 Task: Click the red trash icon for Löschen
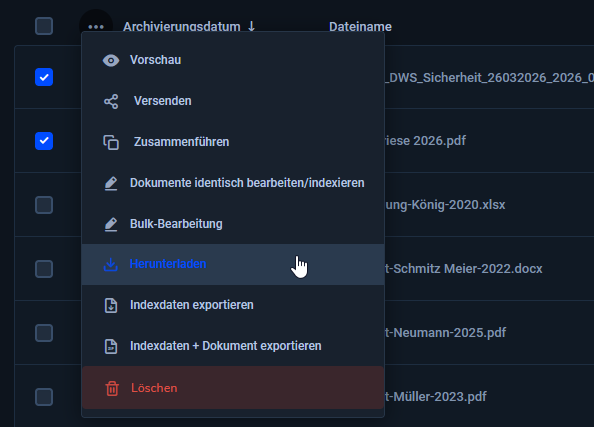pos(112,388)
